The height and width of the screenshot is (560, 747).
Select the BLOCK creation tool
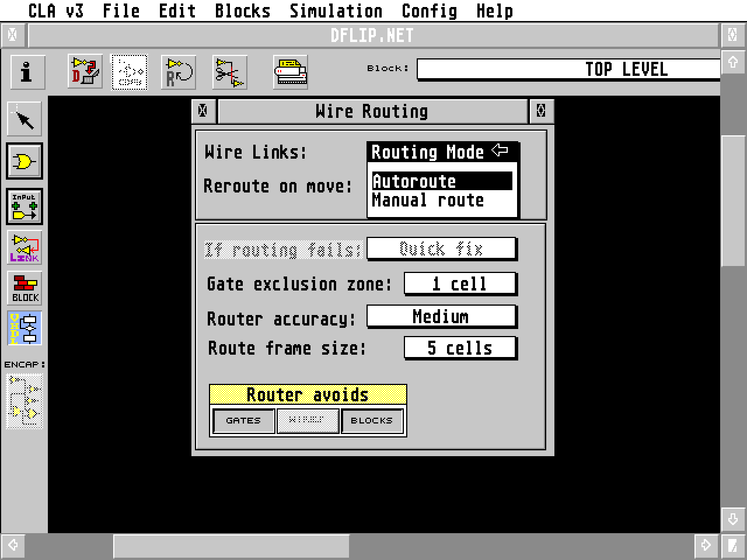coord(25,288)
